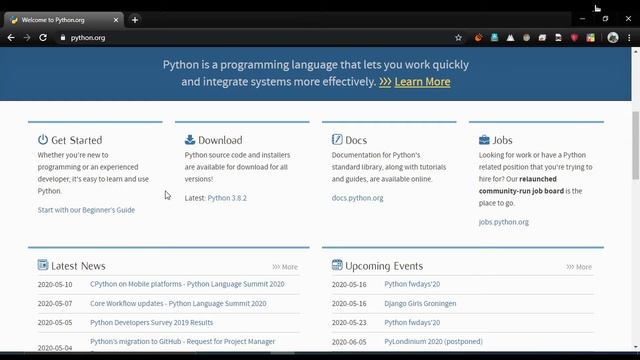This screenshot has width=640, height=360.
Task: Click the Upcoming Events calendar icon
Action: coord(337,265)
